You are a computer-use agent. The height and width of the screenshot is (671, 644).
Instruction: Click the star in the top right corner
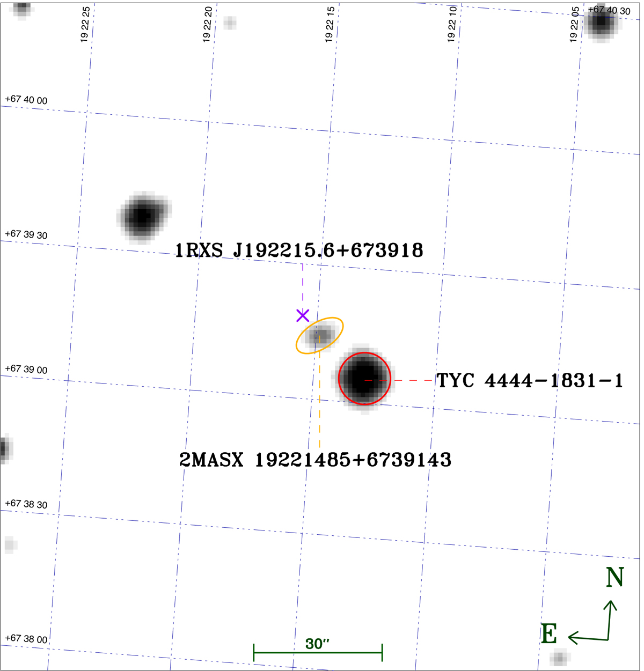point(601,23)
